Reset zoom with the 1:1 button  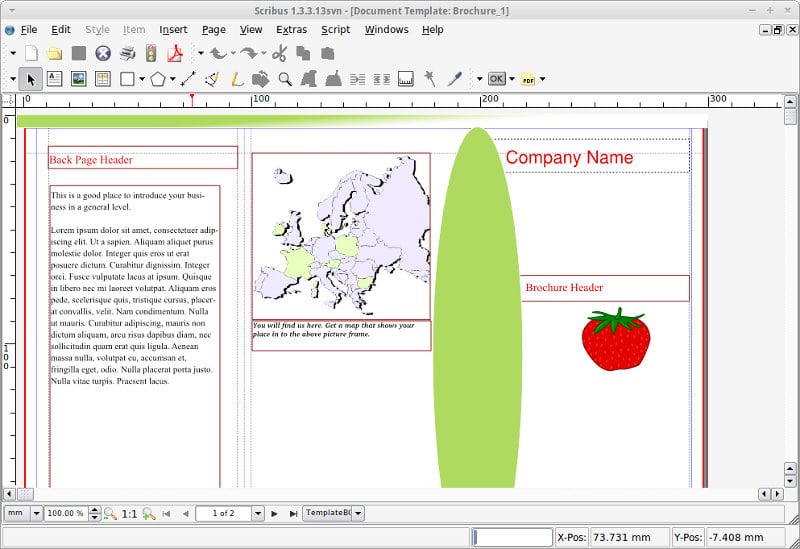click(129, 513)
